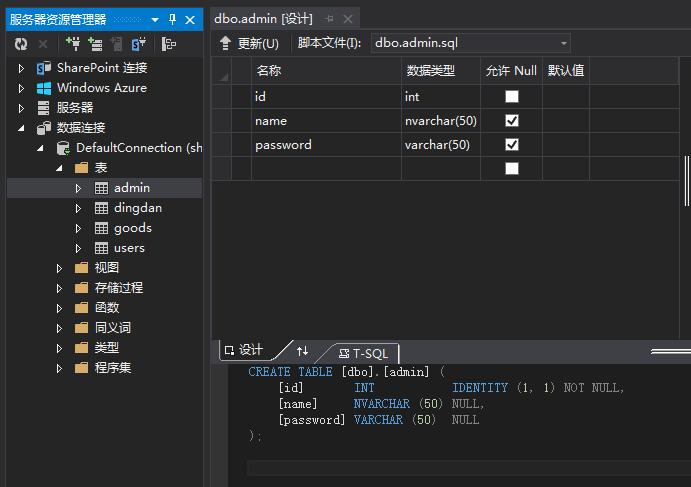This screenshot has width=691, height=487.
Task: Click the 表 folder icon
Action: point(82,168)
